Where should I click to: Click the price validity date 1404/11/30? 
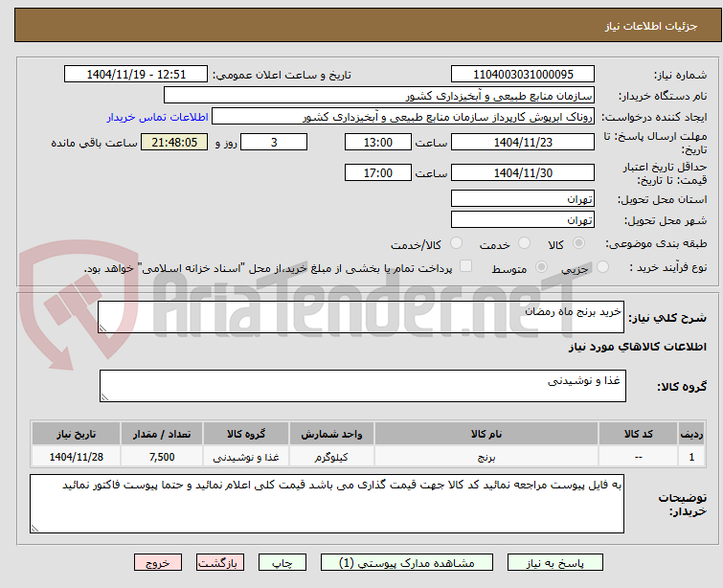pos(523,172)
